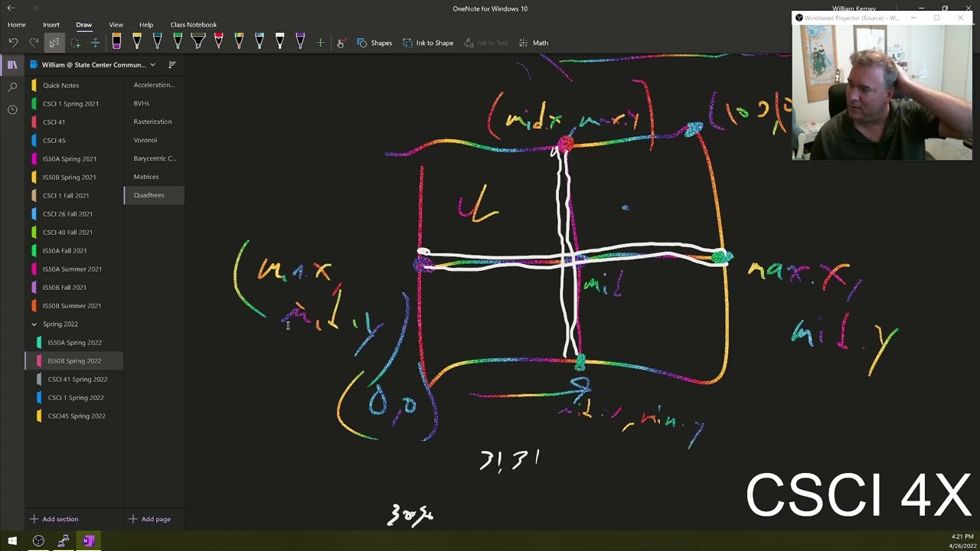980x551 pixels.
Task: Select the wide black highlighter pen
Action: click(x=198, y=42)
